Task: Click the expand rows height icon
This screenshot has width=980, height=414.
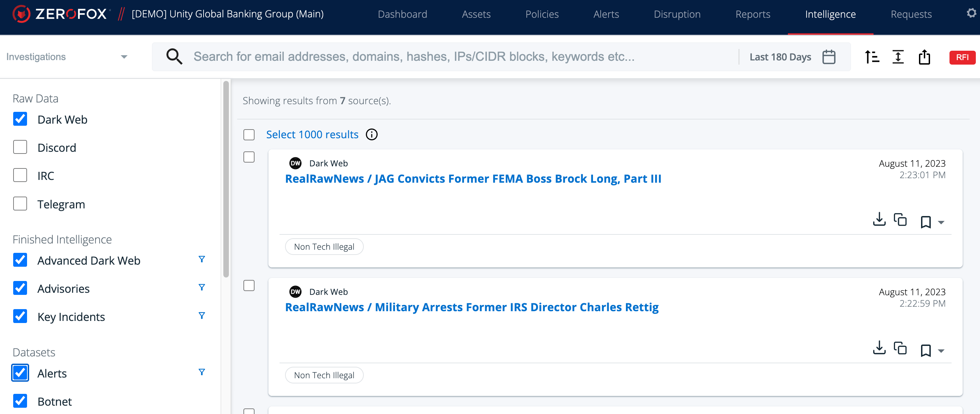Action: (x=898, y=57)
